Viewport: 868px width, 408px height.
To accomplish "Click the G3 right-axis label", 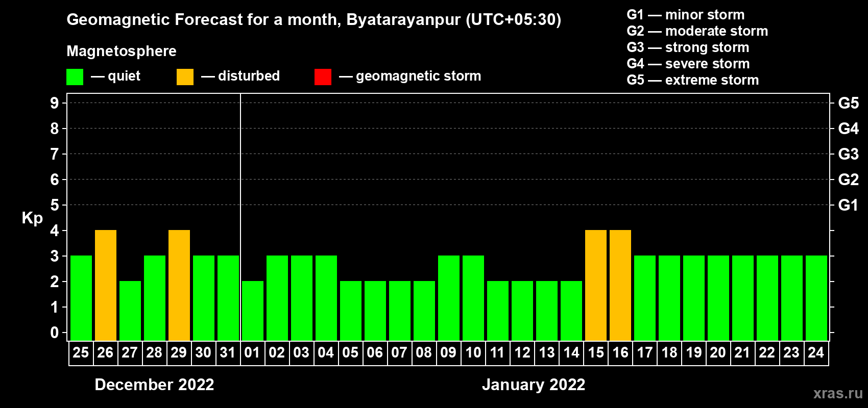I will tap(849, 154).
